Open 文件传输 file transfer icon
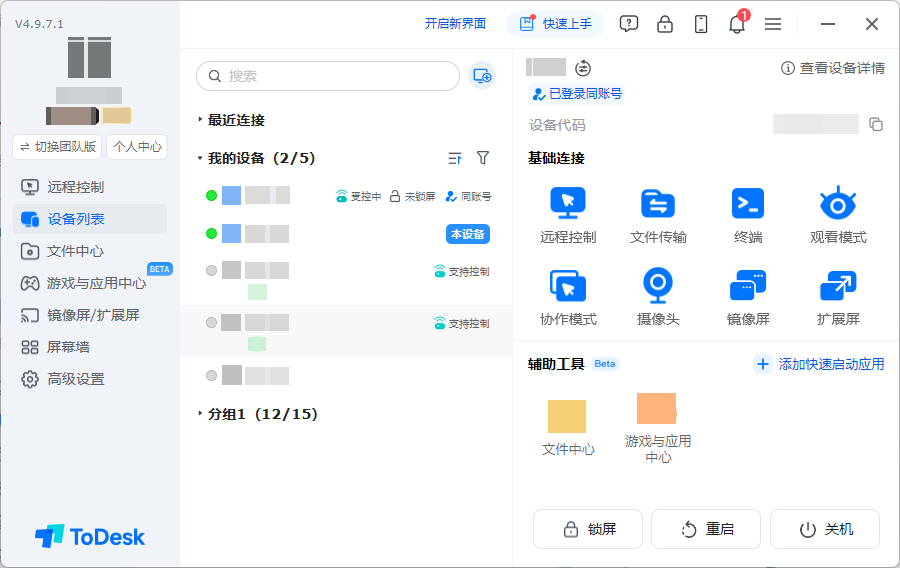The height and width of the screenshot is (568, 900). click(x=658, y=203)
